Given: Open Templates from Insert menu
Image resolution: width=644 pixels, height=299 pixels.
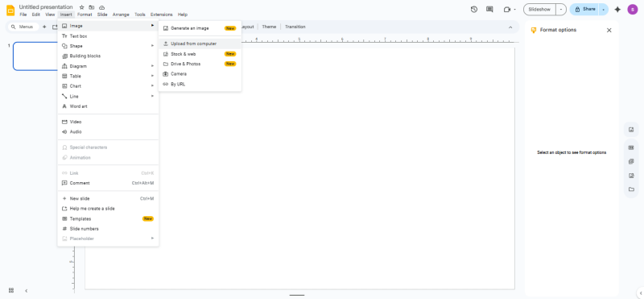Looking at the screenshot, I should pyautogui.click(x=108, y=218).
